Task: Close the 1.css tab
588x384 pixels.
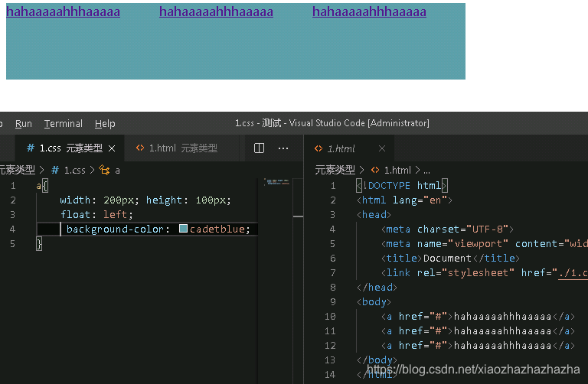Action: coord(112,148)
